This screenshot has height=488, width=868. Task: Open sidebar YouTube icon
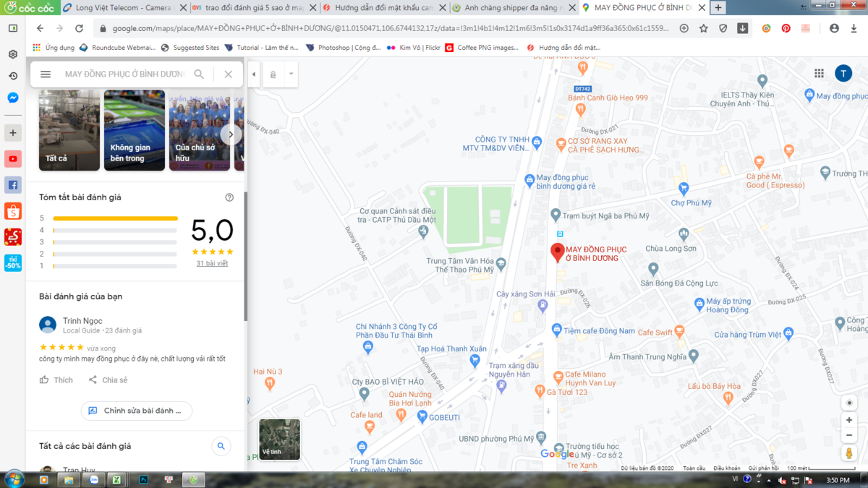13,158
